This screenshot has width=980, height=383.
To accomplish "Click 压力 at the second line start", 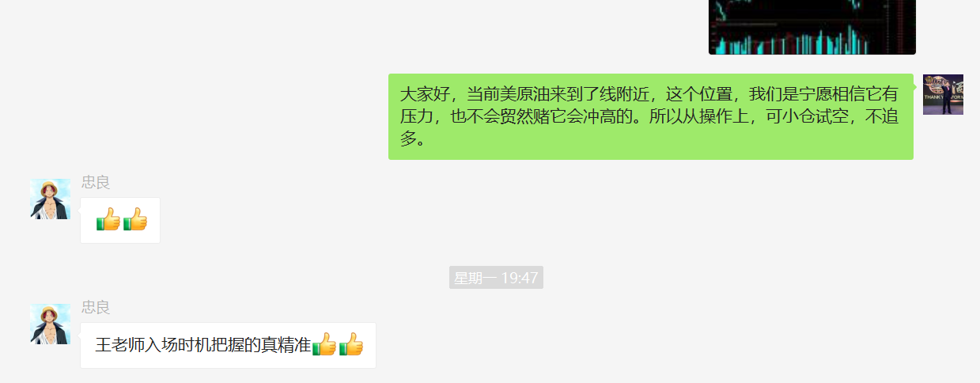I will [x=417, y=117].
